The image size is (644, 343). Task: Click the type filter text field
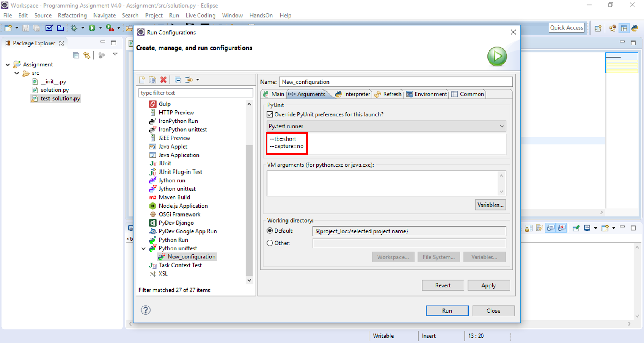click(x=196, y=93)
